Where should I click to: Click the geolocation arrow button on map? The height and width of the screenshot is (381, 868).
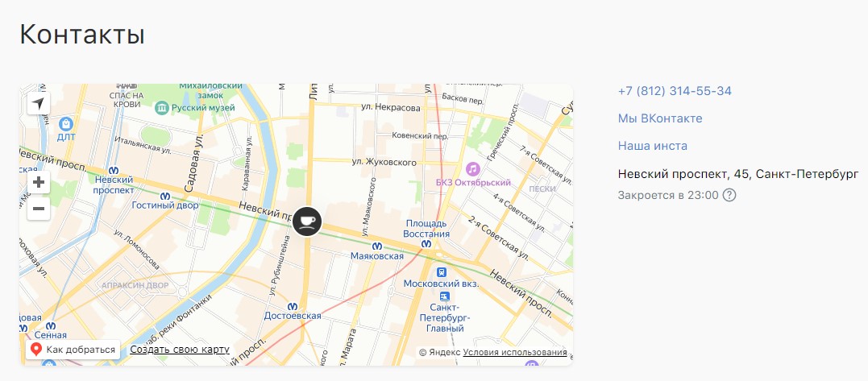[x=39, y=103]
